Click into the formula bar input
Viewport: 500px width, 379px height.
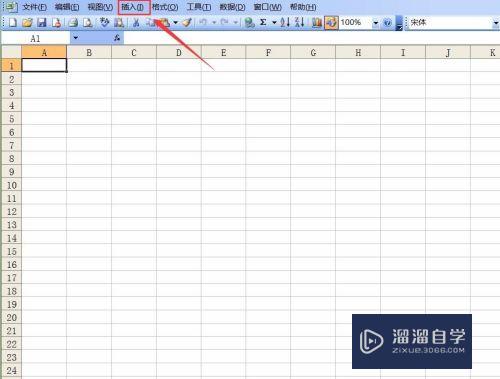pos(312,38)
